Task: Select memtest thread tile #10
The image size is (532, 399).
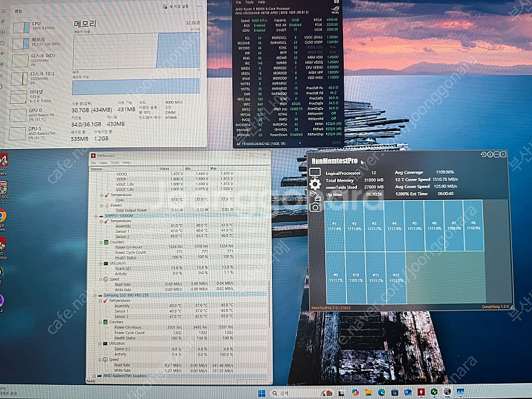Action: click(x=356, y=277)
